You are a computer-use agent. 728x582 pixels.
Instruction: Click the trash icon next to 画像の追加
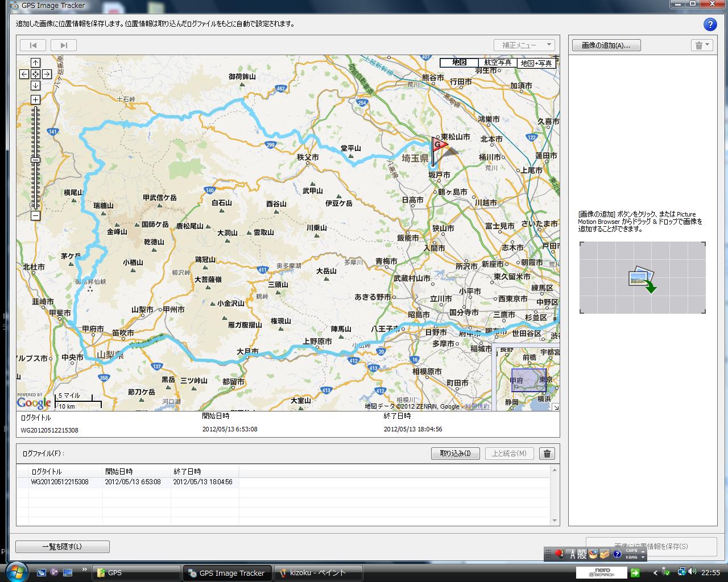click(x=698, y=45)
